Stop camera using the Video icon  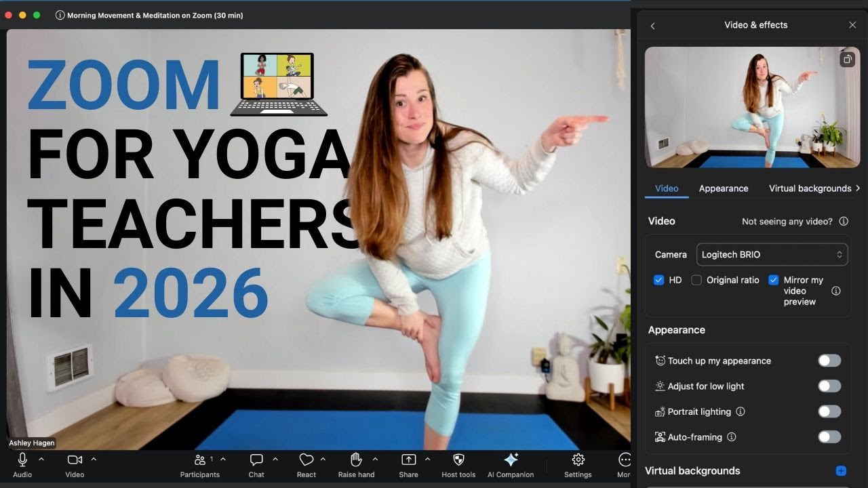click(x=75, y=460)
